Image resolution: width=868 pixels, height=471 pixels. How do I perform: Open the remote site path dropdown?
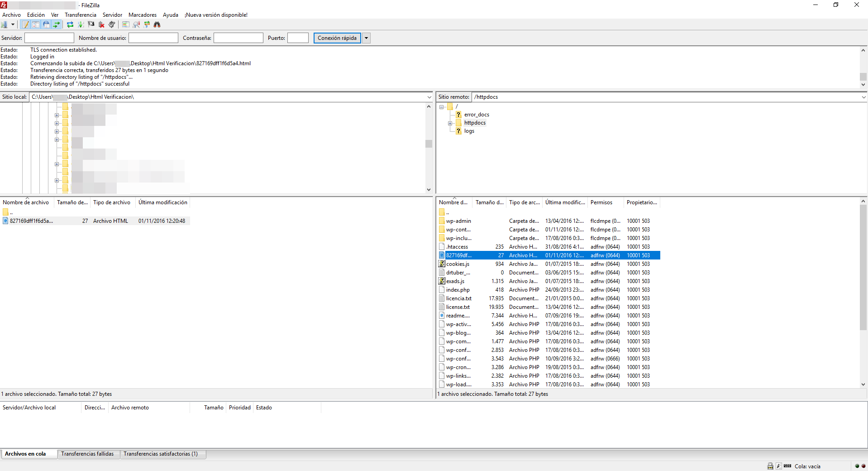click(x=863, y=97)
